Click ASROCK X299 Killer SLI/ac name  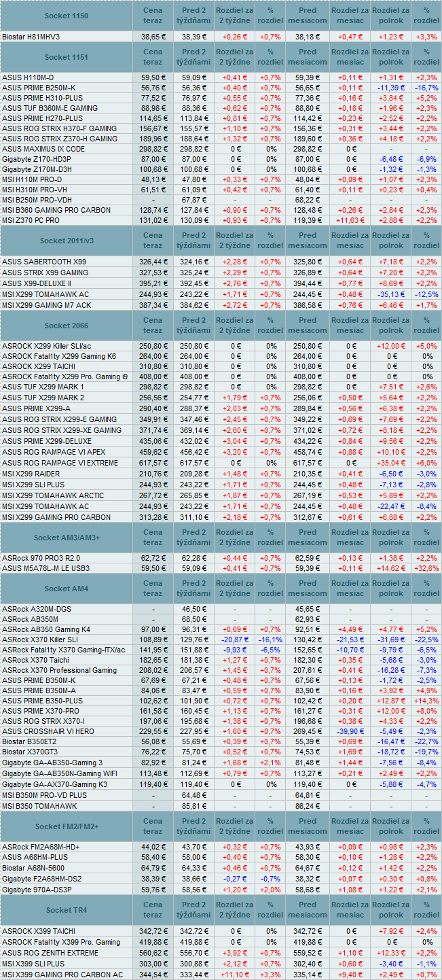[46, 346]
